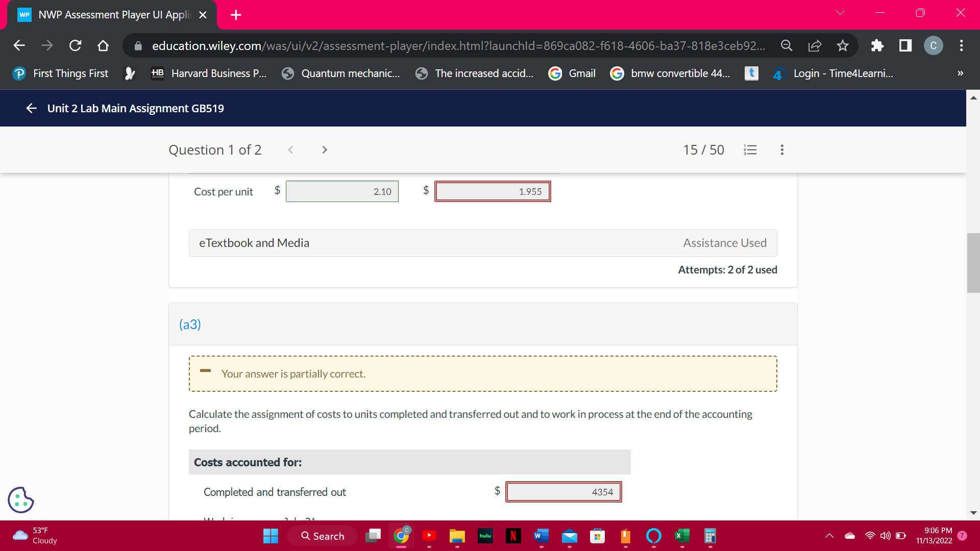This screenshot has height=551, width=980.
Task: Open the three-dot options menu beside score
Action: tap(782, 150)
